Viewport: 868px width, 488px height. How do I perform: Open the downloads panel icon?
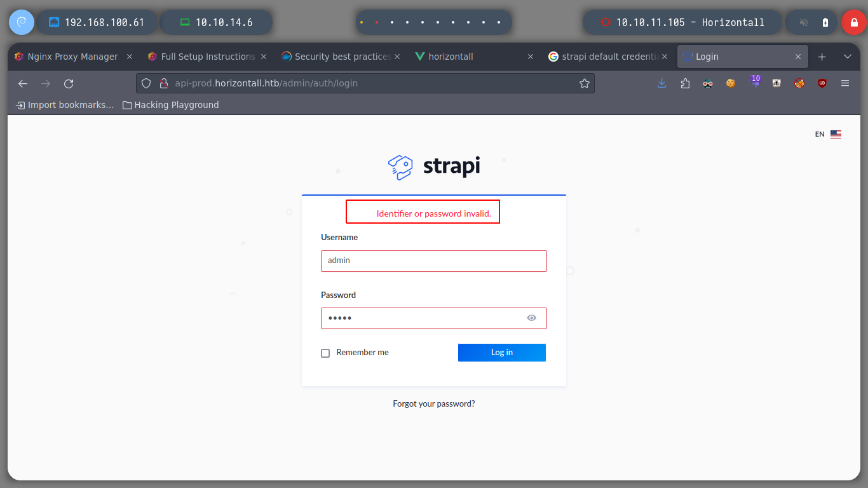tap(662, 83)
